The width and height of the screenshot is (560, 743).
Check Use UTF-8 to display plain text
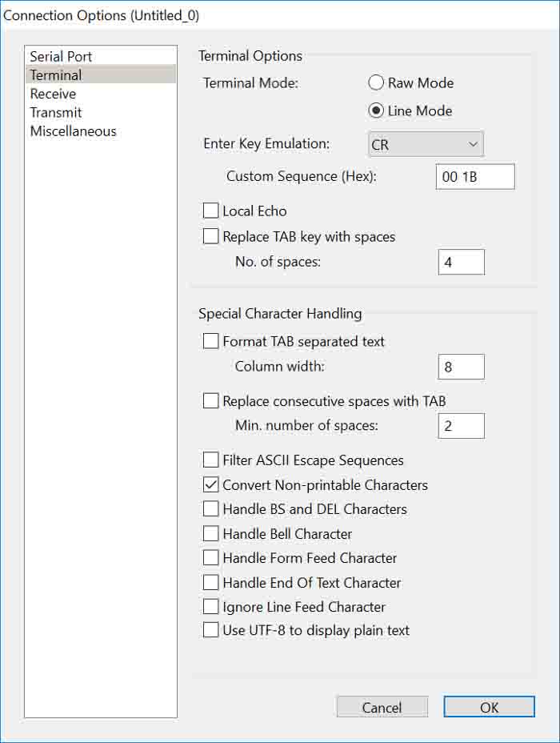(211, 630)
